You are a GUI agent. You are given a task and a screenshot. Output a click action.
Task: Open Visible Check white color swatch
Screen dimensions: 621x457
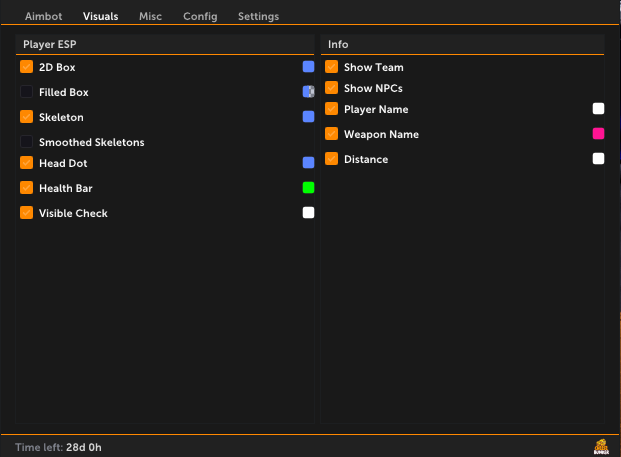(x=309, y=212)
